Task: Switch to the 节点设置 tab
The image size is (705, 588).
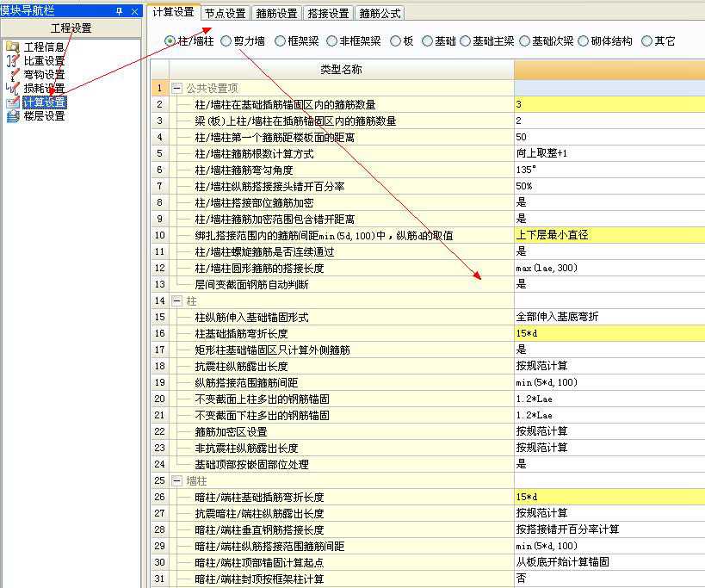Action: click(x=226, y=14)
